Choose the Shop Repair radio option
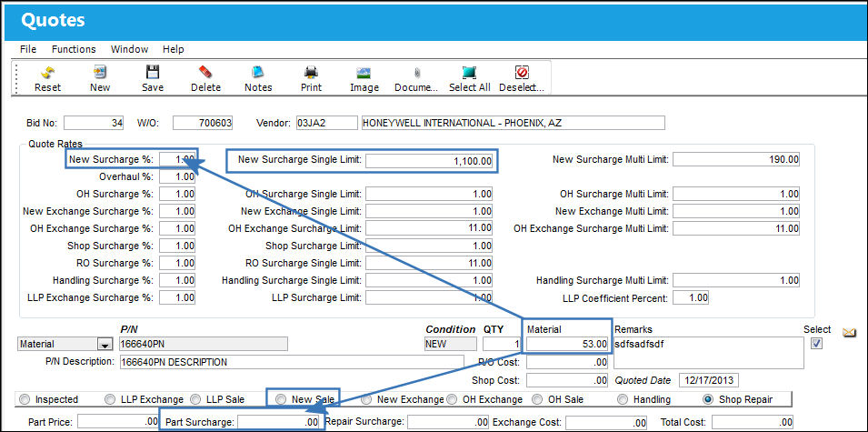 click(707, 399)
